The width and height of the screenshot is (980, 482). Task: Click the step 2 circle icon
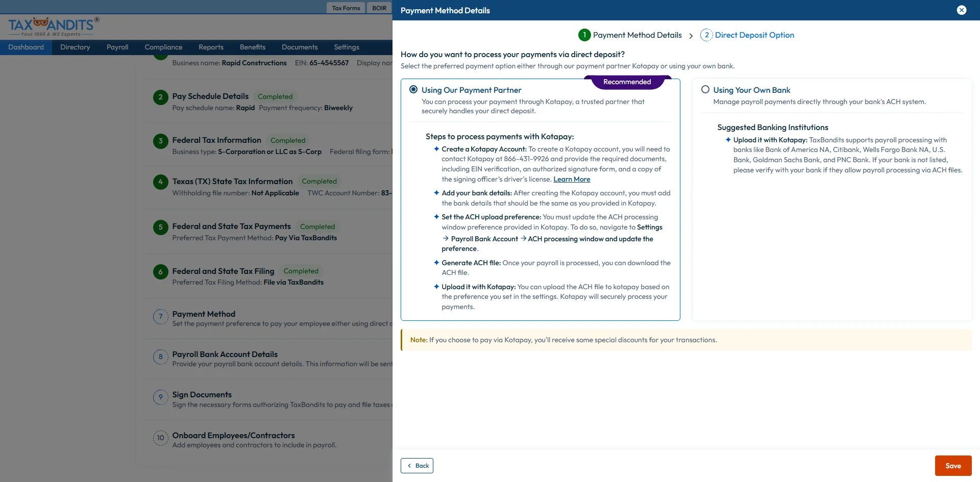[x=706, y=35]
